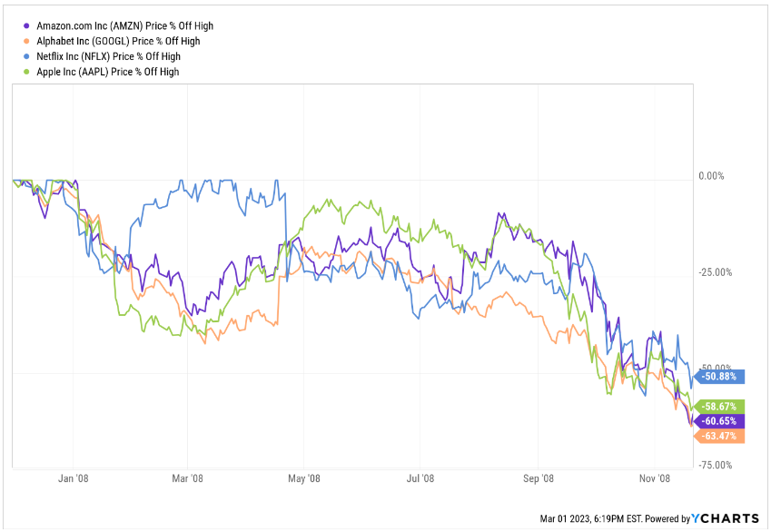Click the Sep '08 axis label
This screenshot has width=771, height=532.
click(x=539, y=478)
